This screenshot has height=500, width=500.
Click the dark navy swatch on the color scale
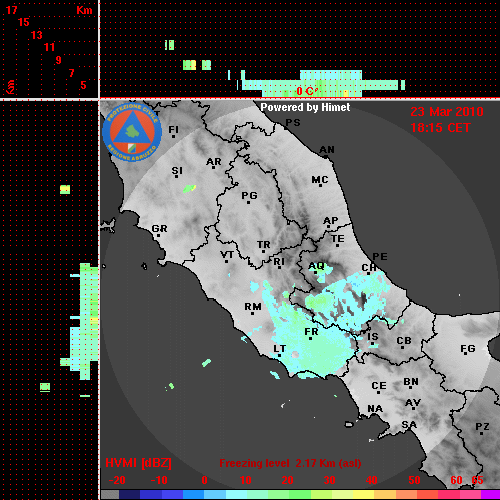tap(129, 495)
